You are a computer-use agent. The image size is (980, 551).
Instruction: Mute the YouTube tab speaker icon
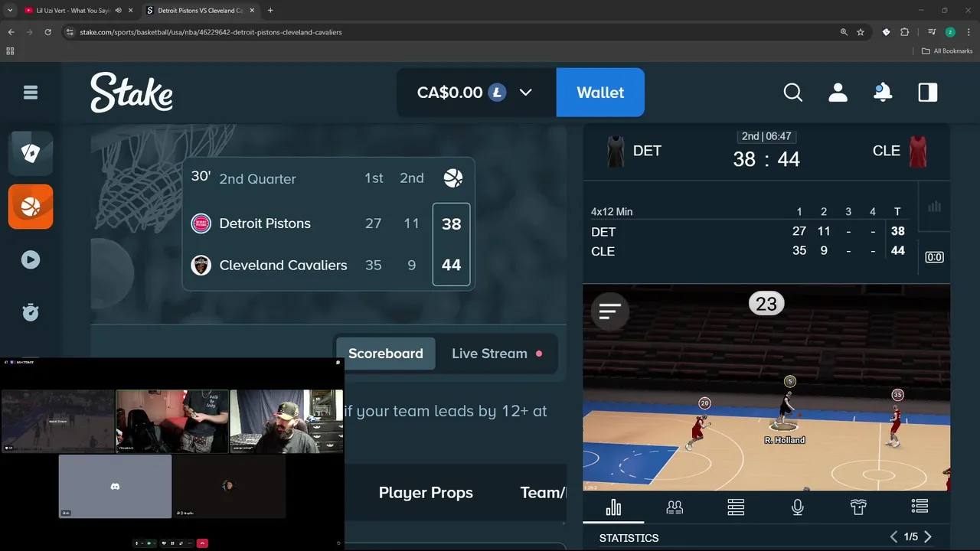(119, 11)
